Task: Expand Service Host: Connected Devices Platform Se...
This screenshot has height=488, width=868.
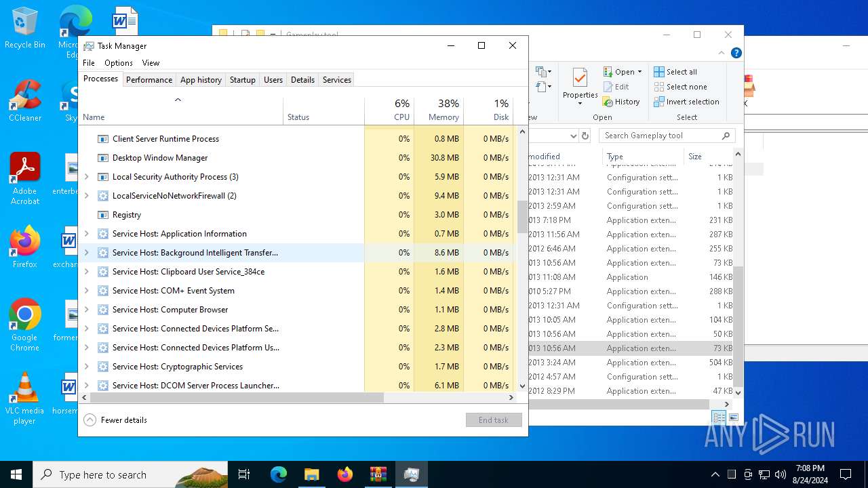Action: [86, 329]
